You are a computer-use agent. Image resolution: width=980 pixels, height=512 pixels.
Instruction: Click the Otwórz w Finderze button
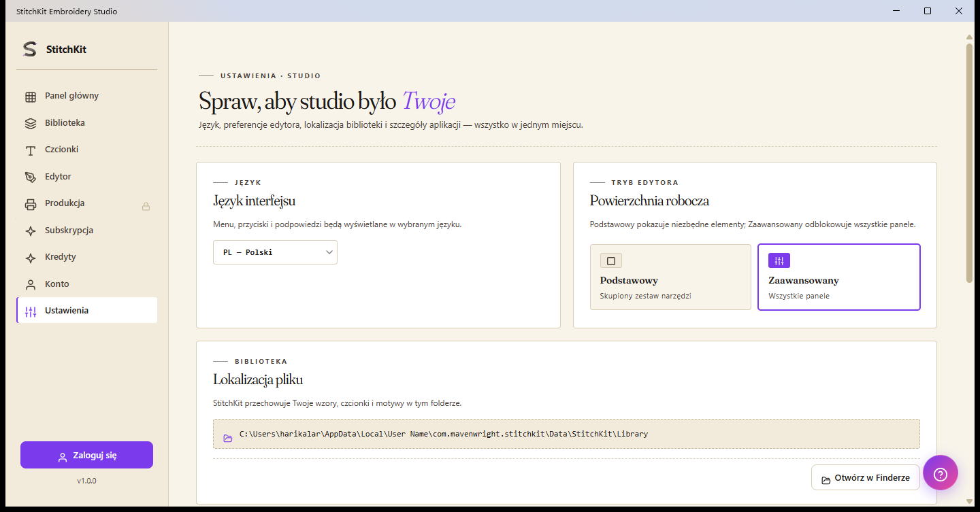(x=865, y=478)
